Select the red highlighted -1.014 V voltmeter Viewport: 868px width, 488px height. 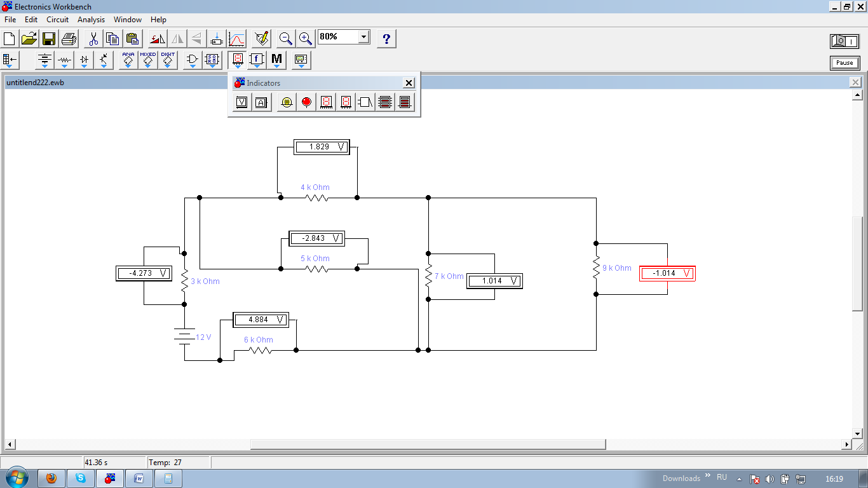667,273
